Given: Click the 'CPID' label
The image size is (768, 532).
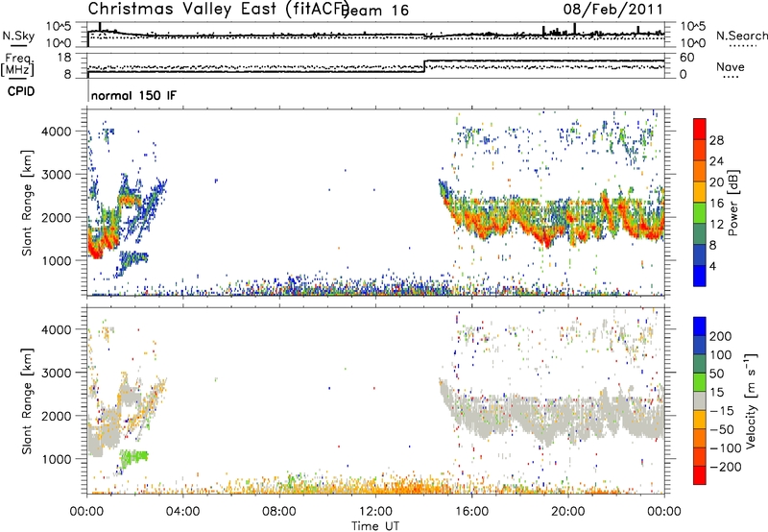Looking at the screenshot, I should pyautogui.click(x=21, y=91).
